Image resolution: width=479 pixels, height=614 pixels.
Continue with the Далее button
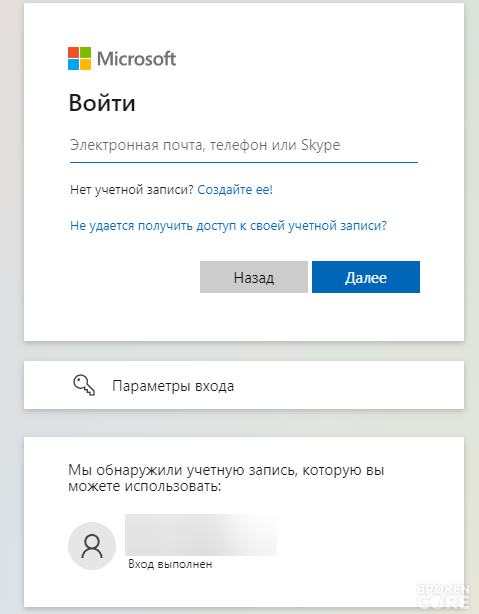[x=366, y=277]
